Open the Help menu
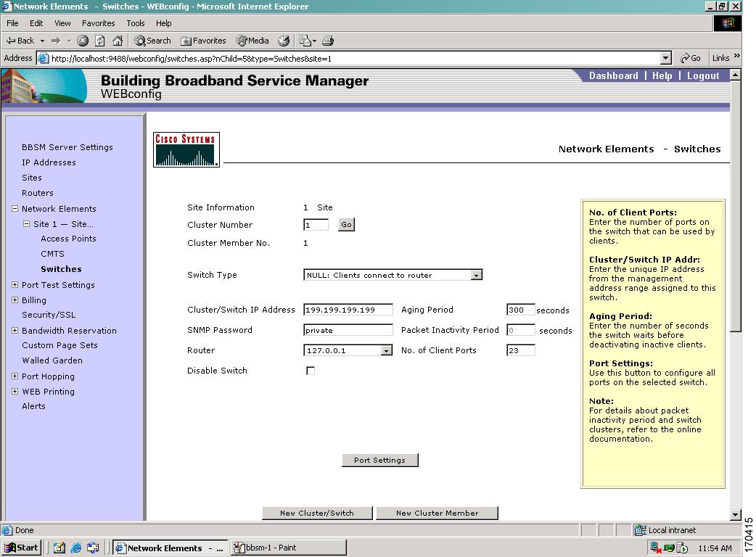The width and height of the screenshot is (756, 557). point(163,23)
